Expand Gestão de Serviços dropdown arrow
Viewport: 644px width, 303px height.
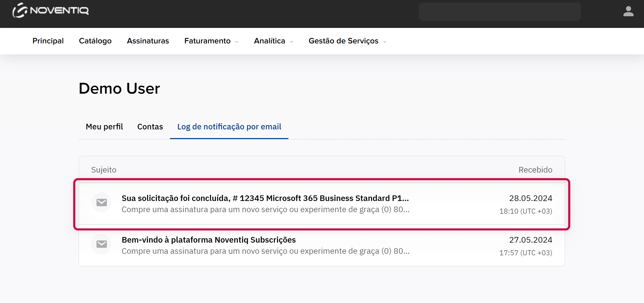point(385,42)
